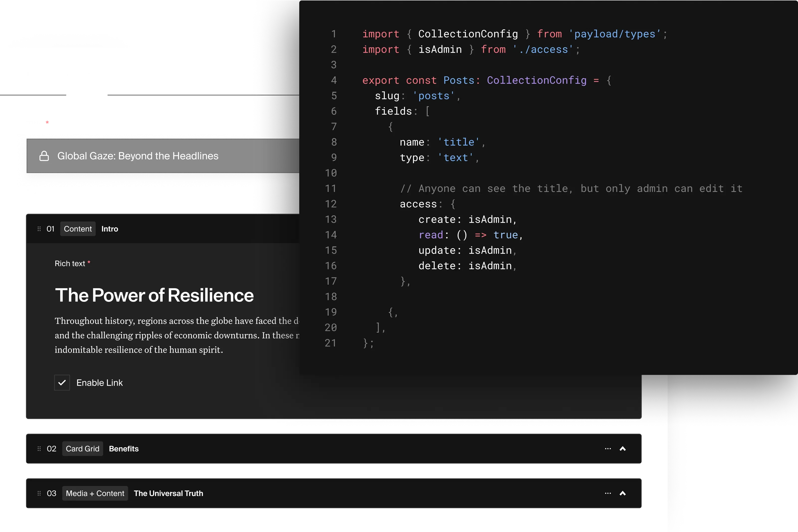This screenshot has height=532, width=798.
Task: Click the drag handle icon on block 03
Action: [39, 493]
